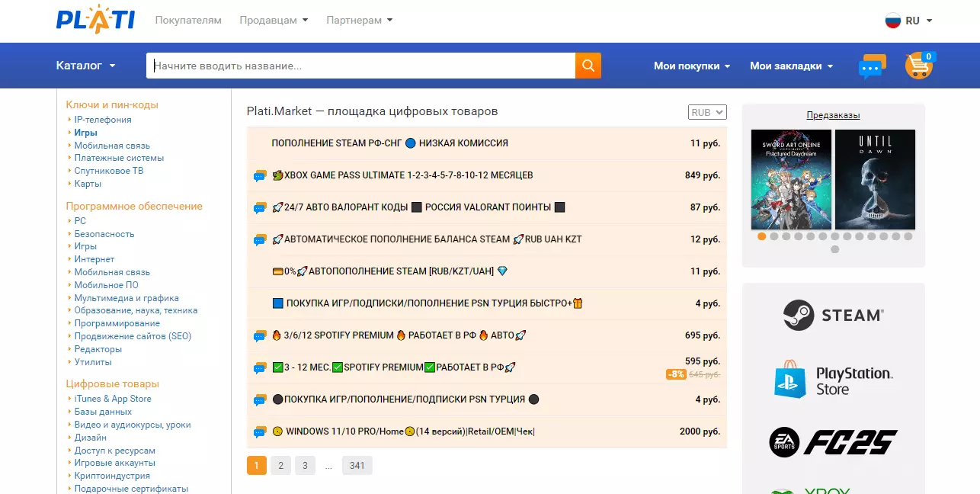Go to page 1 of listings
Viewport: 980px width, 494px height.
[x=257, y=465]
